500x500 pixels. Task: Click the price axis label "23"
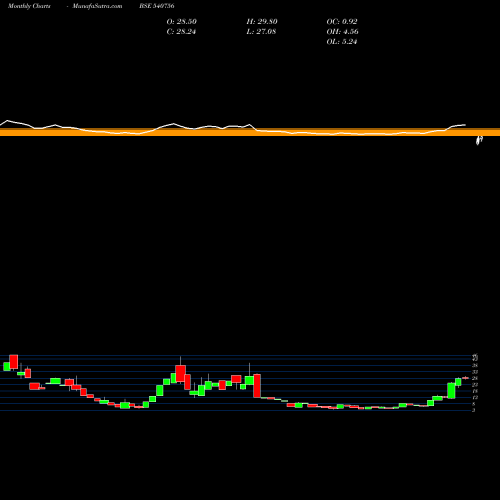click(x=475, y=385)
